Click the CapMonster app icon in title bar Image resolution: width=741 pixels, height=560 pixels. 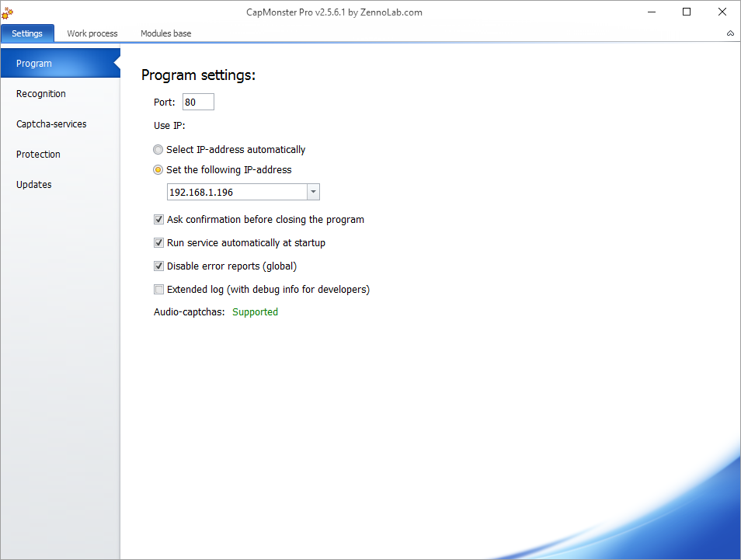tap(7, 13)
